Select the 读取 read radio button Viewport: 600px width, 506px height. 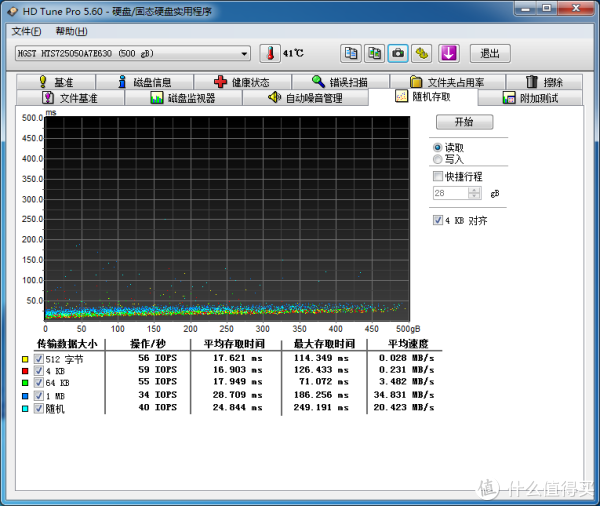tap(437, 147)
